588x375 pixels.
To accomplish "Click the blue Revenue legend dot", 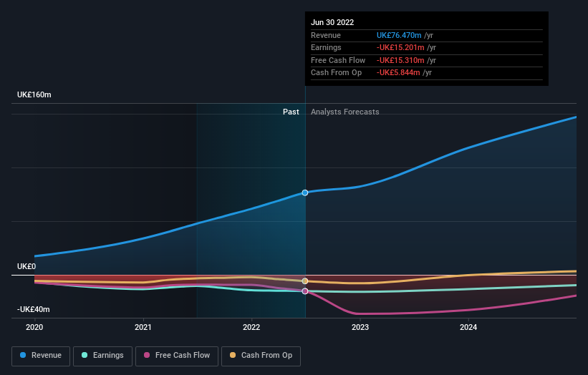I will point(23,355).
